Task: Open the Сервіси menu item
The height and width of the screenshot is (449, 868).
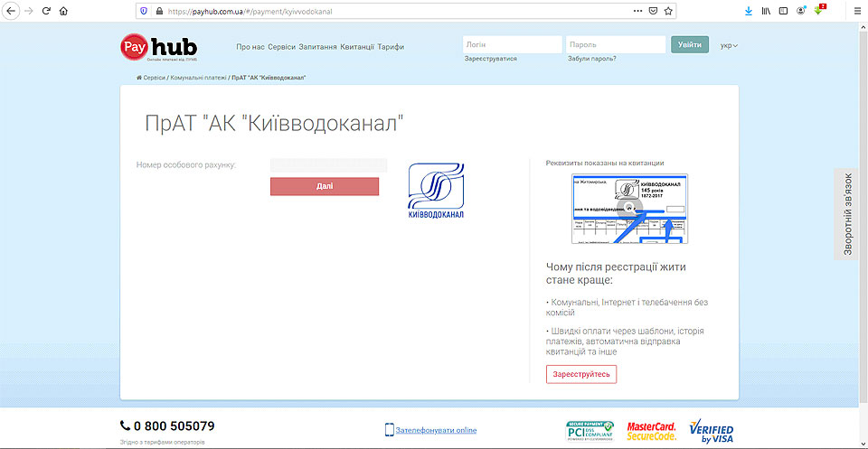Action: (x=282, y=47)
